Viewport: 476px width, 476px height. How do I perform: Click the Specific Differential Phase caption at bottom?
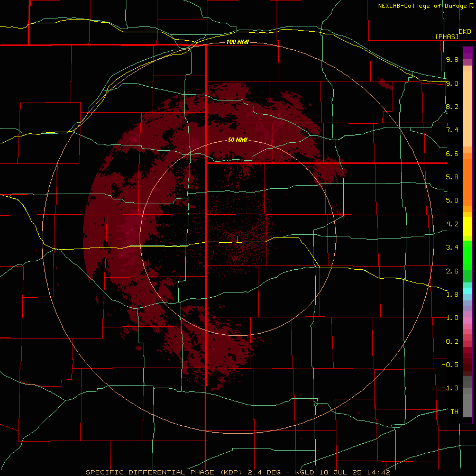pos(237,472)
